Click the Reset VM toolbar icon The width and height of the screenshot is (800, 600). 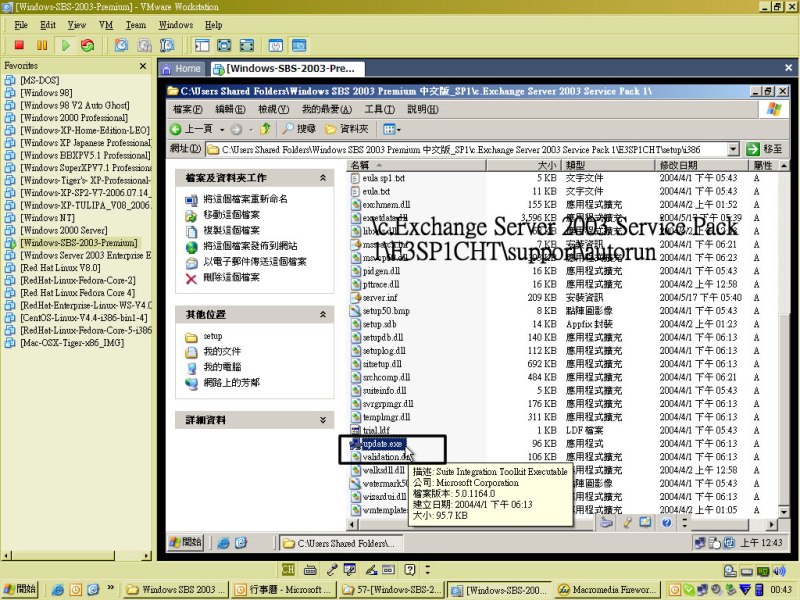click(88, 45)
